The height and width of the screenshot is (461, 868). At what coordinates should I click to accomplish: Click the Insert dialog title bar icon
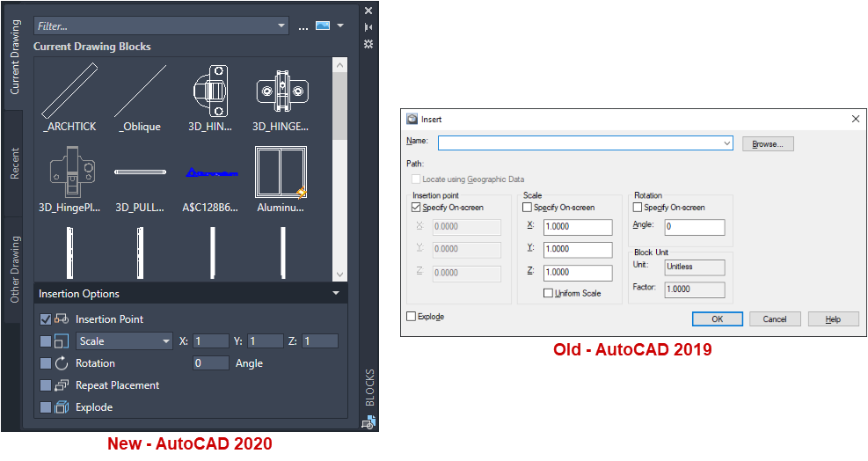pos(412,119)
